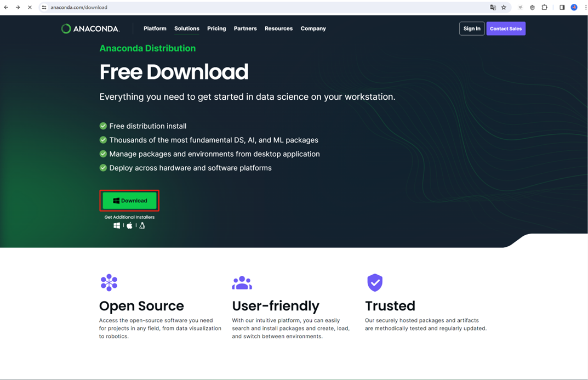The height and width of the screenshot is (380, 588).
Task: Bookmark this page with the star icon
Action: pos(504,7)
